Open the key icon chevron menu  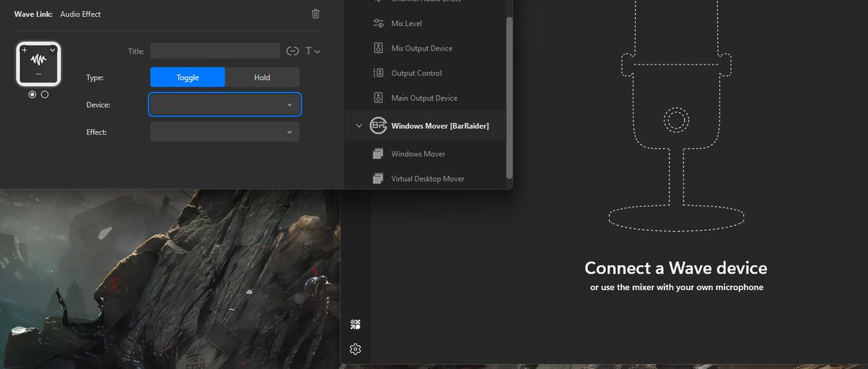(53, 50)
